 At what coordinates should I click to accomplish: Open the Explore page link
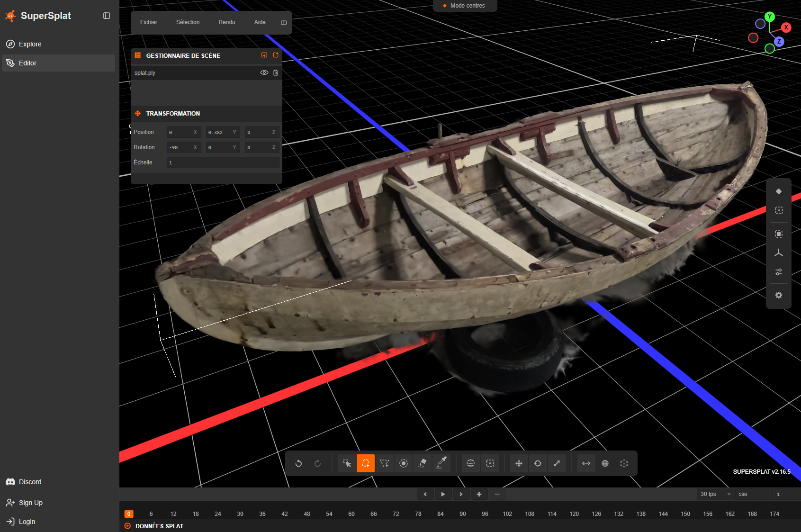coord(30,44)
